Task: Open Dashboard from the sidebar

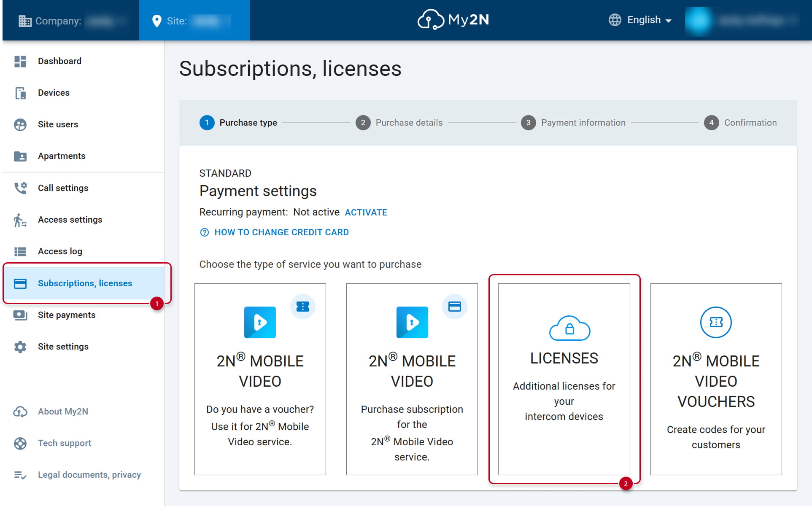Action: (84, 62)
